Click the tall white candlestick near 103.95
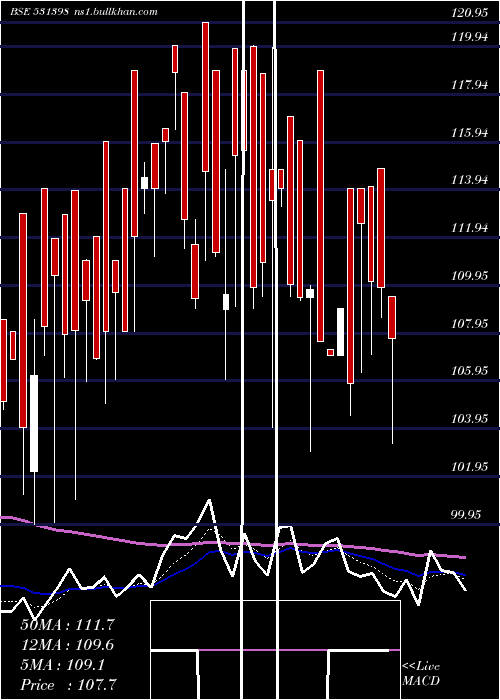500x700 pixels. click(x=34, y=423)
